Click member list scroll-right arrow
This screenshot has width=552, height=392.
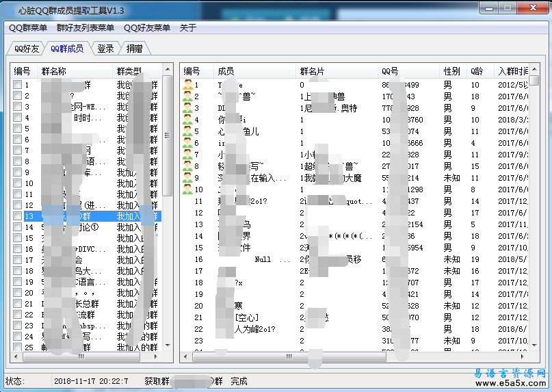523,356
